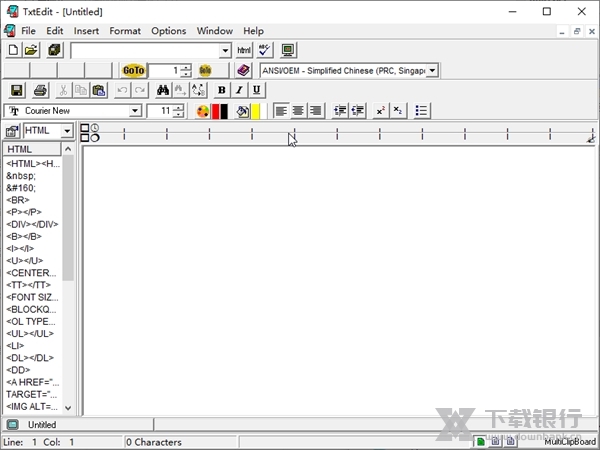Expand the ANSI/OEM encoding dropdown
600x450 pixels.
432,71
